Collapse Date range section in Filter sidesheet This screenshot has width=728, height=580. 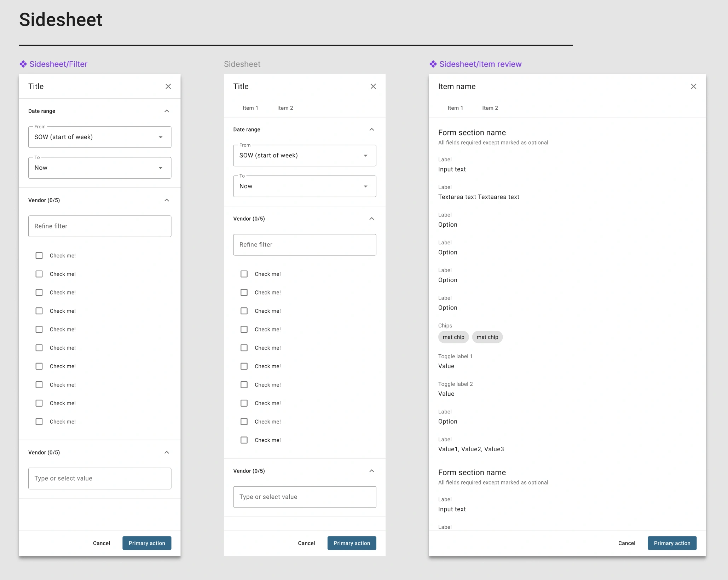coord(167,111)
